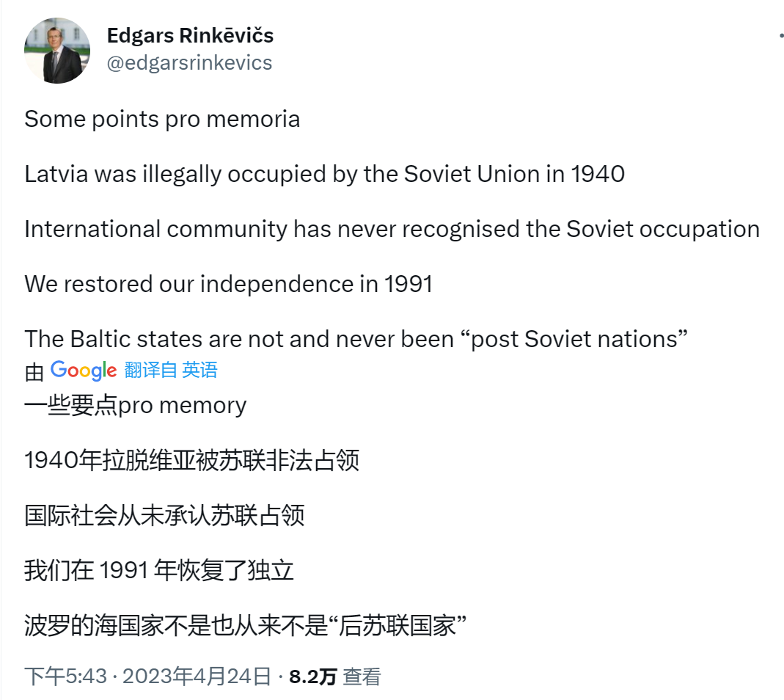
Task: Click "We restored our independence in 1991"
Action: pos(228,284)
